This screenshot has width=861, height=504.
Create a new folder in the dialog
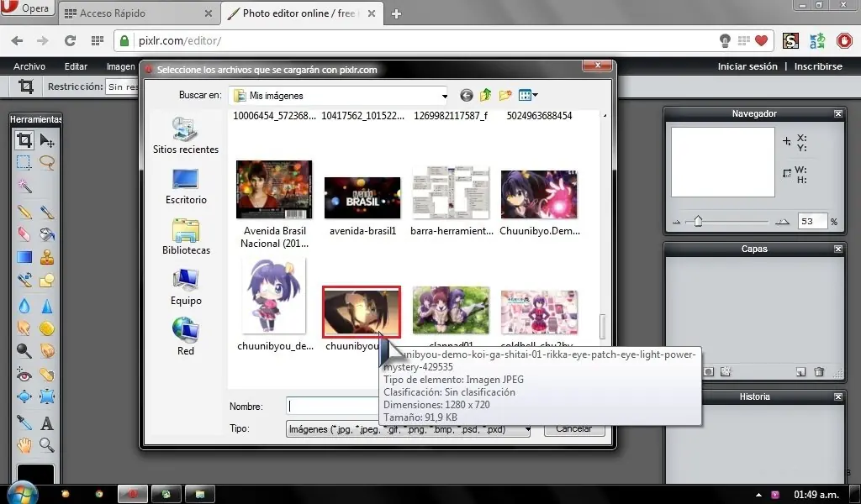coord(505,96)
